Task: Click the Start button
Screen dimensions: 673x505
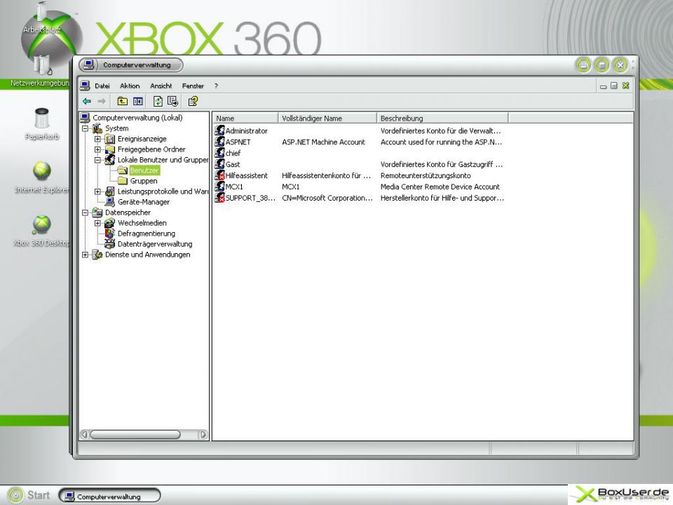Action: pos(29,495)
